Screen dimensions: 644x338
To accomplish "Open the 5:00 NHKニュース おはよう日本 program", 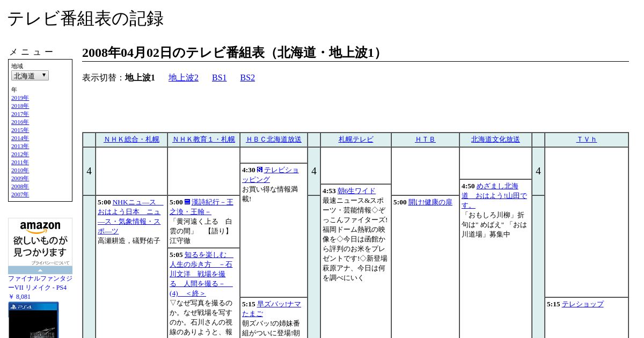I will [129, 217].
